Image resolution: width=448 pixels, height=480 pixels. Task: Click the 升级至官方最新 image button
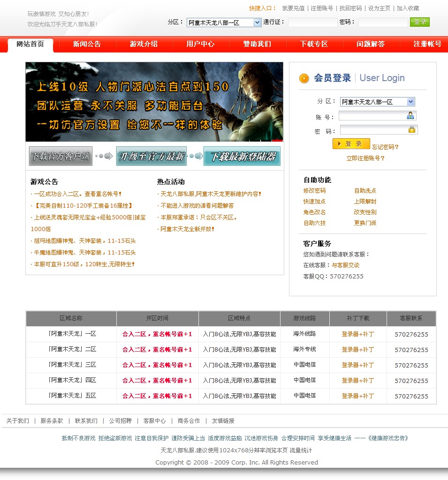[x=151, y=155]
